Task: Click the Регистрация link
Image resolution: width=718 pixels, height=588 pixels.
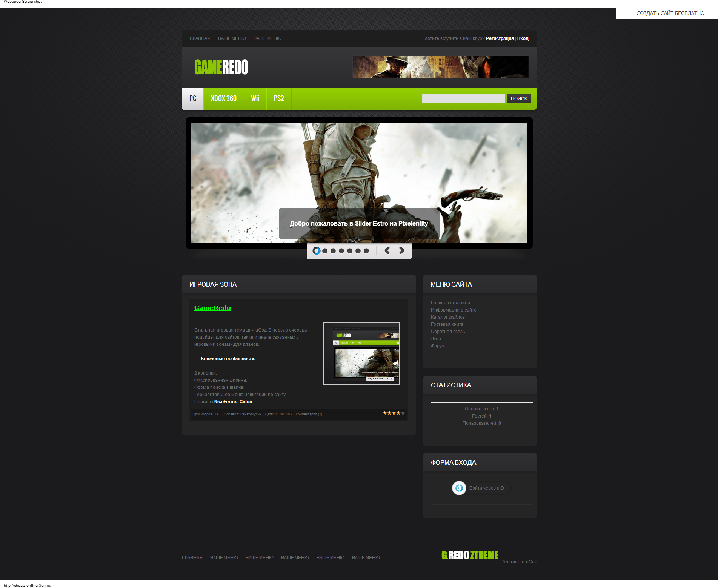Action: [x=500, y=38]
